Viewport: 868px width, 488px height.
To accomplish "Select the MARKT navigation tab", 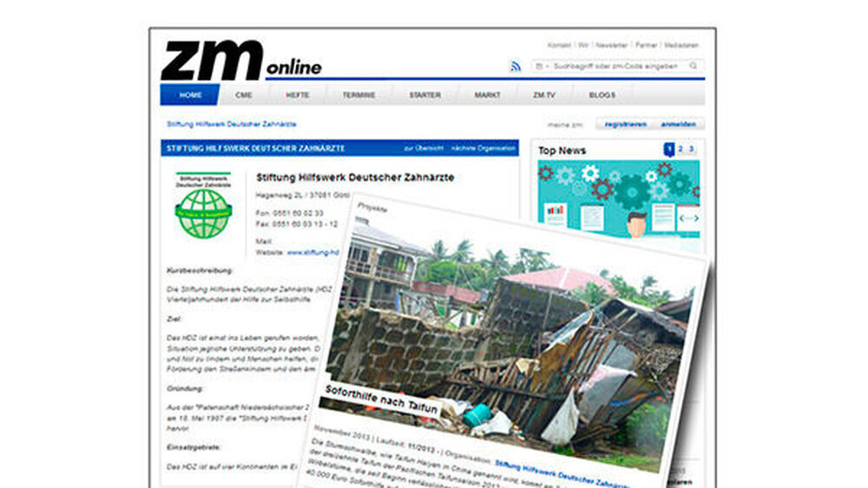I will click(x=487, y=95).
